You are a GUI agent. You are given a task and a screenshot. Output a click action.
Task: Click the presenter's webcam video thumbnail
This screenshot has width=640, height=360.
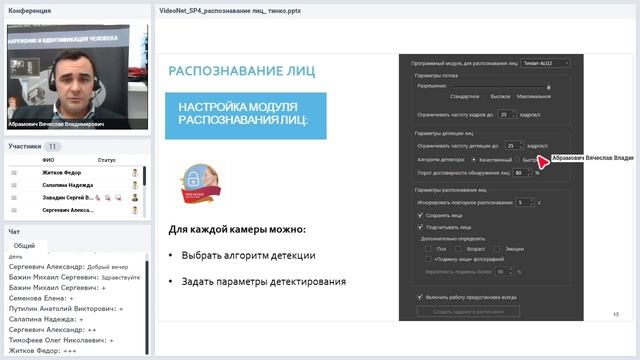[78, 77]
